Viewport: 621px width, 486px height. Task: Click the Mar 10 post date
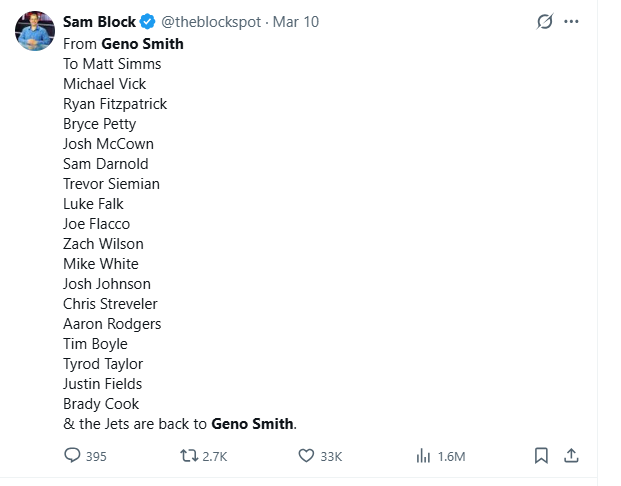tap(296, 22)
